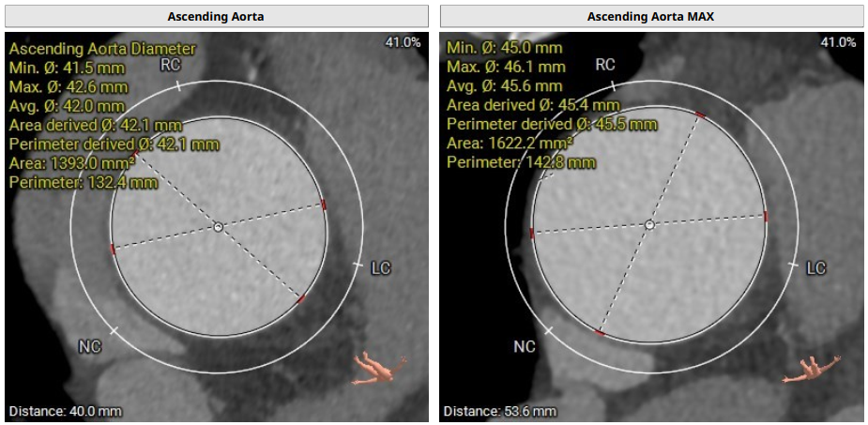The image size is (868, 425).
Task: Select center point of left aorta contour
Action: pyautogui.click(x=218, y=227)
